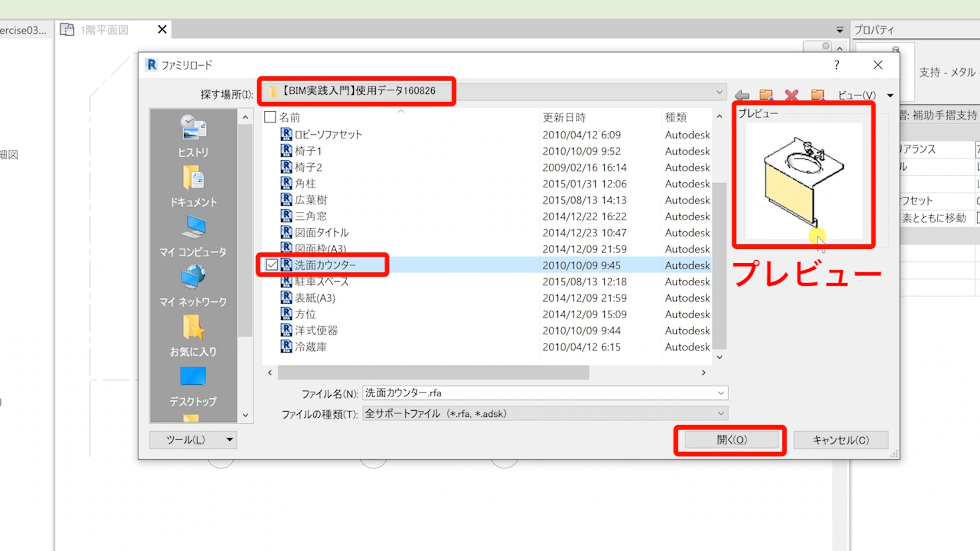
Task: Click the 開く(O) open button
Action: tap(731, 440)
